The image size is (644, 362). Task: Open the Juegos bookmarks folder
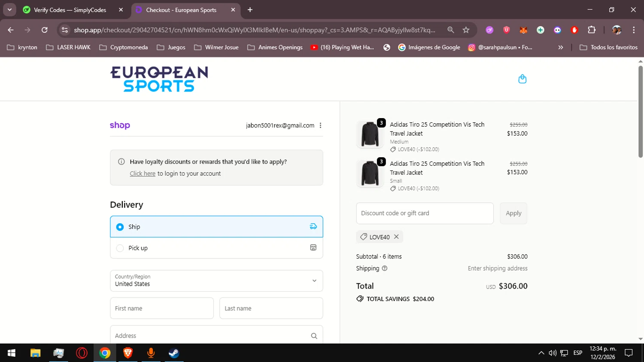click(171, 47)
